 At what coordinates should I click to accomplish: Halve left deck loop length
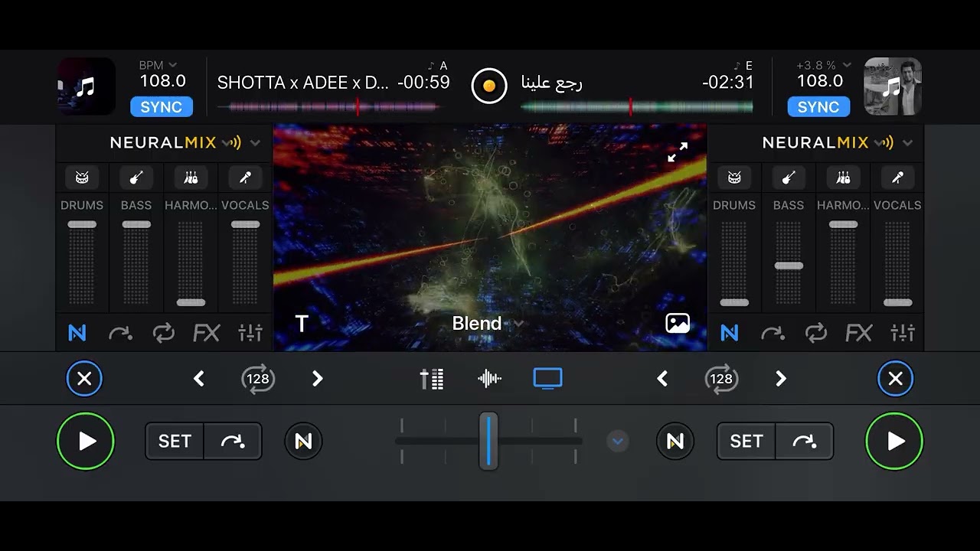click(199, 378)
